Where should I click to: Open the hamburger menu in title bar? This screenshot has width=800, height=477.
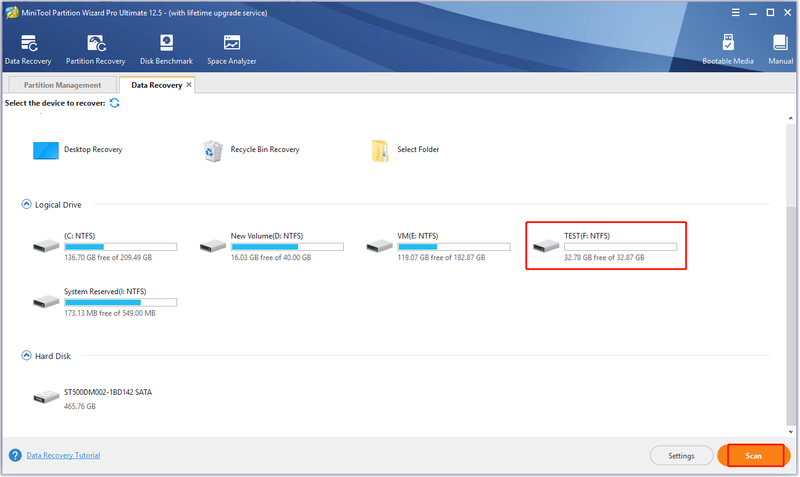(736, 13)
